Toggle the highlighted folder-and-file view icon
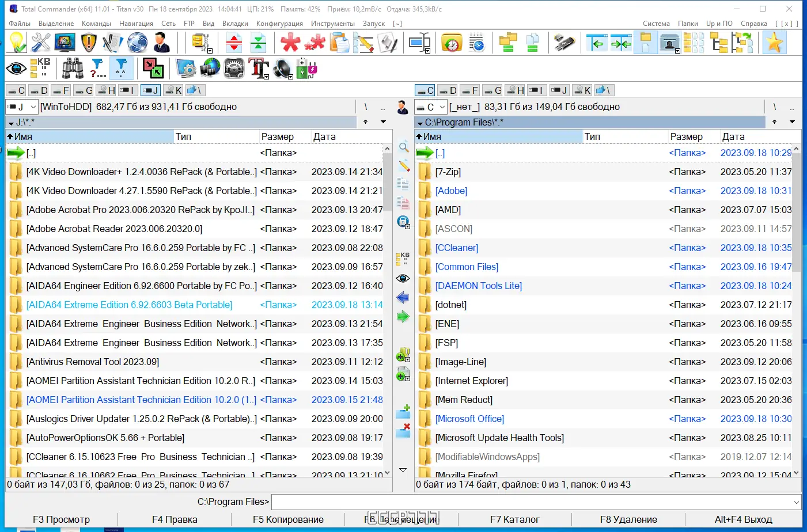 coord(646,43)
